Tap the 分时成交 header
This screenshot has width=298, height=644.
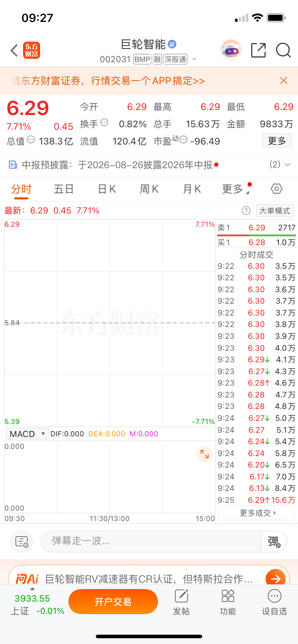pos(257,255)
